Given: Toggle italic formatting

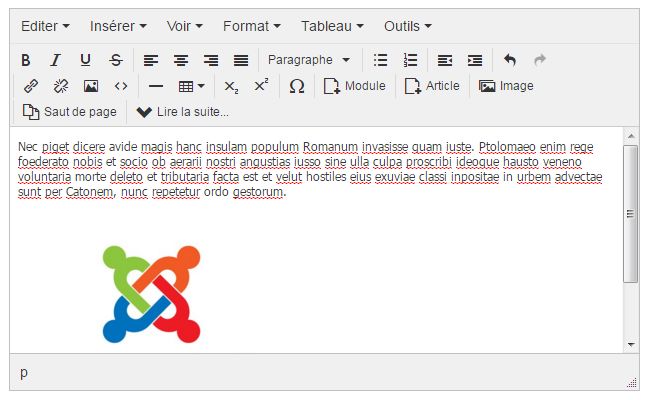Looking at the screenshot, I should [x=56, y=60].
